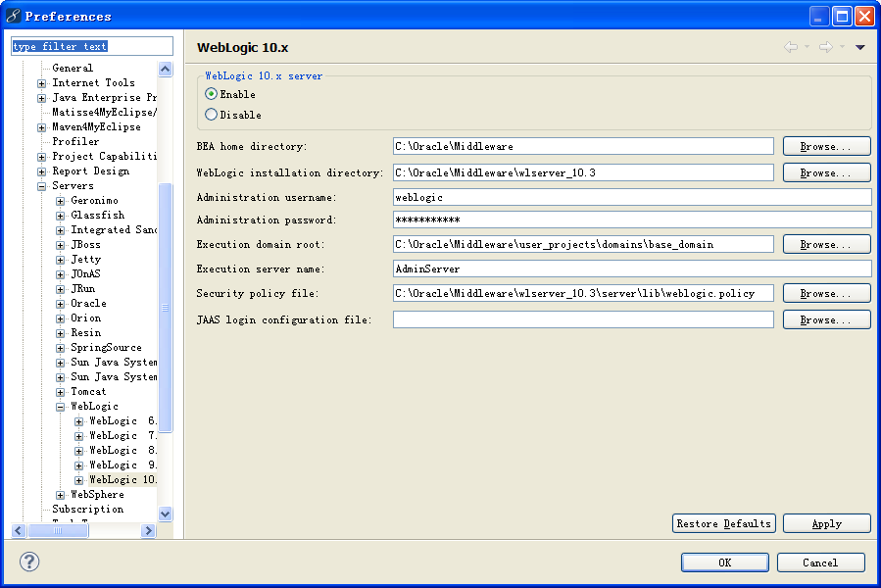Screen dimensions: 881x588
Task: Click the BEA home directory field
Action: [x=583, y=146]
